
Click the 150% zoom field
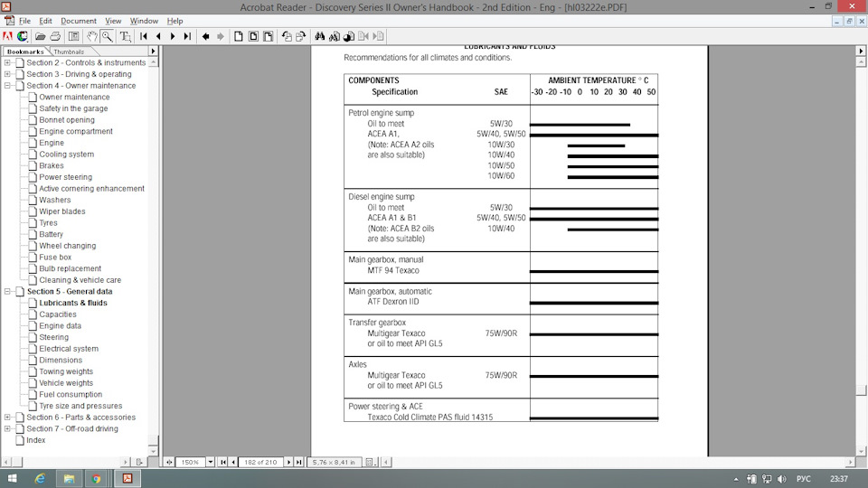pyautogui.click(x=191, y=462)
